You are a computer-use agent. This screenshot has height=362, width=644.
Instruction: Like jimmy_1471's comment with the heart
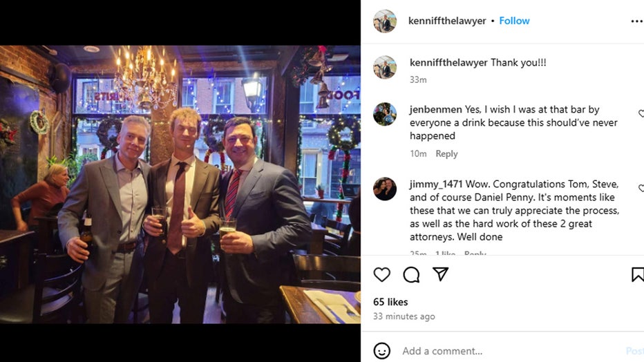(x=641, y=188)
